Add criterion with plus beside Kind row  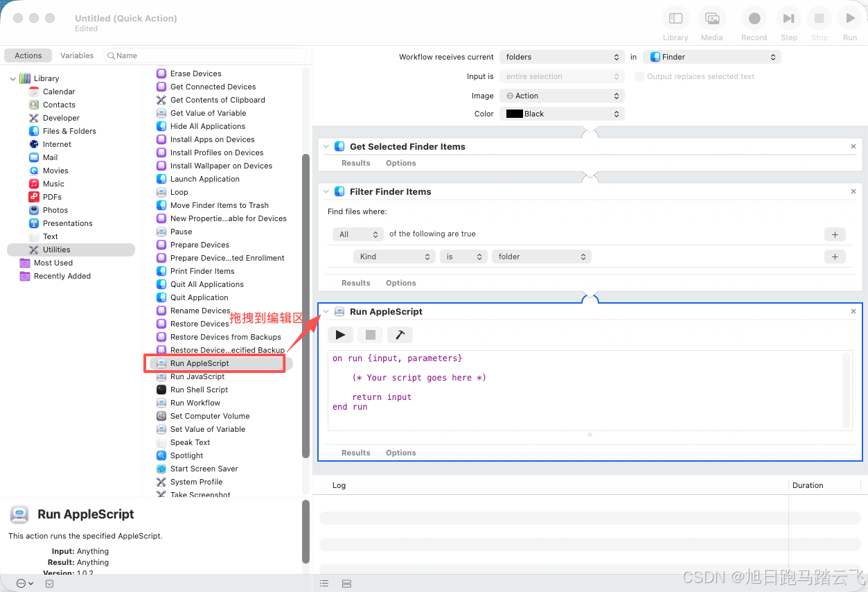point(835,256)
